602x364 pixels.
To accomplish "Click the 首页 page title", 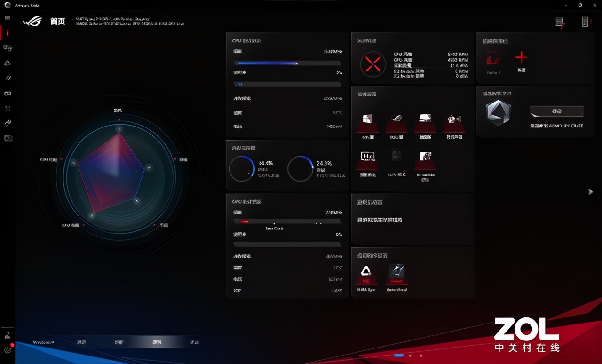I will [x=57, y=22].
